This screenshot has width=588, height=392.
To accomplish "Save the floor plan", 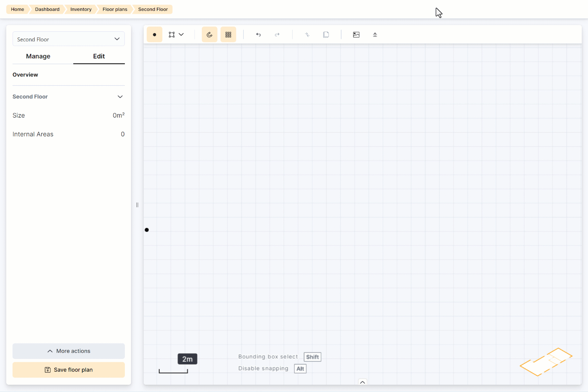I will [x=69, y=370].
